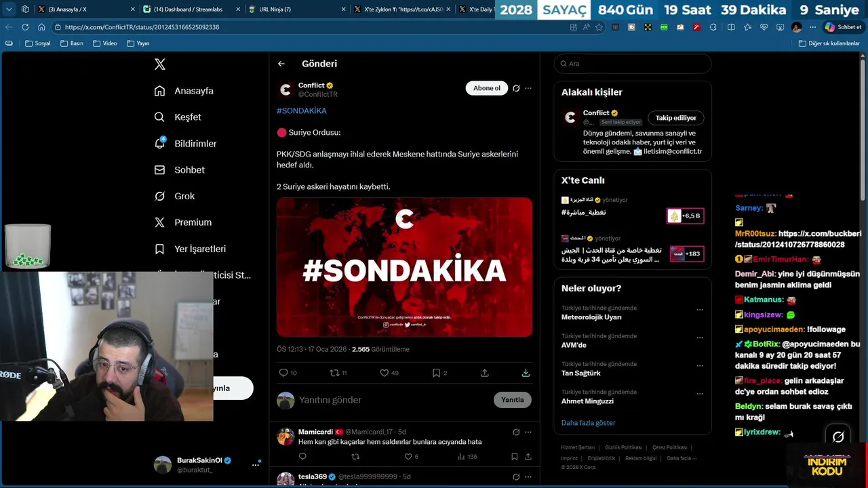Bookmark the post with 2 bookmarks
Screen dimensions: 868x488
click(436, 373)
